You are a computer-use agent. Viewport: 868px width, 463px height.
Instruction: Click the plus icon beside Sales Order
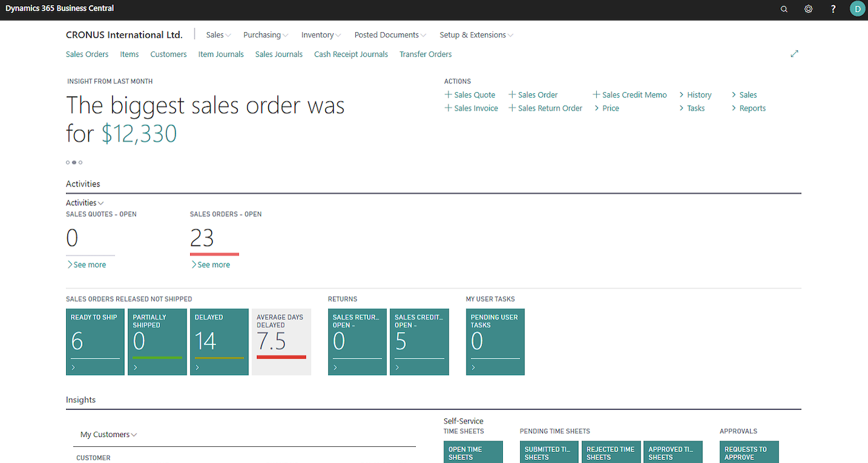coord(512,95)
